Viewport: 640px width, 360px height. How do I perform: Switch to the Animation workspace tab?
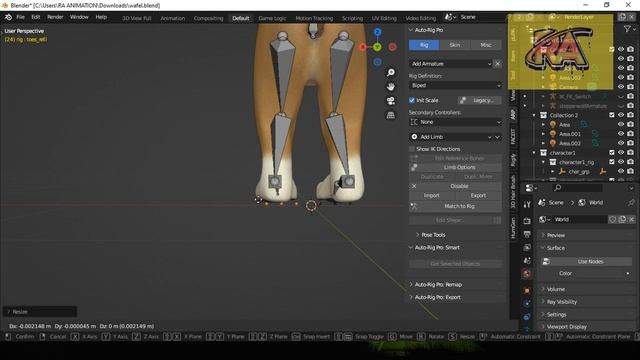tap(173, 18)
